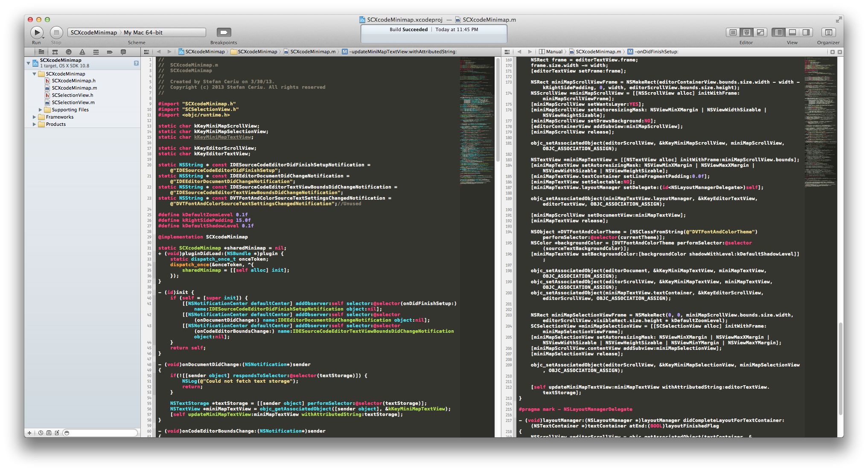Open onDidFinishSetup method in assistant jump bar
Screen dimensions: 868x471
coord(653,52)
